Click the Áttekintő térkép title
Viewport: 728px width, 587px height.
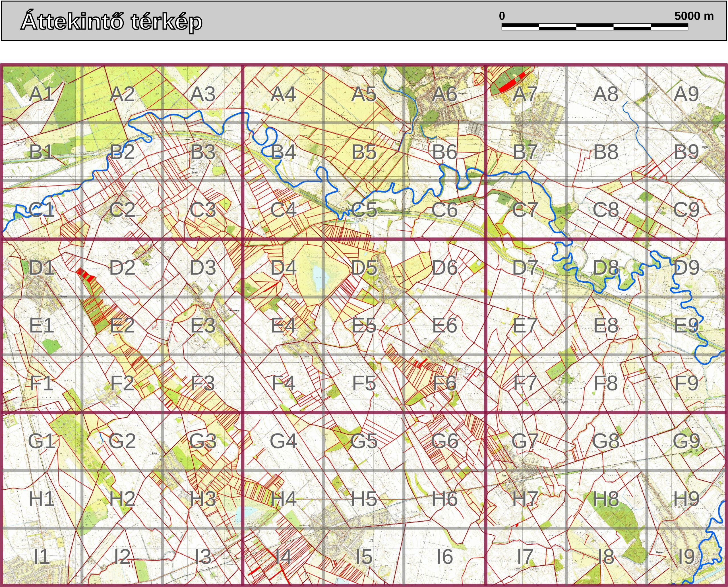111,22
